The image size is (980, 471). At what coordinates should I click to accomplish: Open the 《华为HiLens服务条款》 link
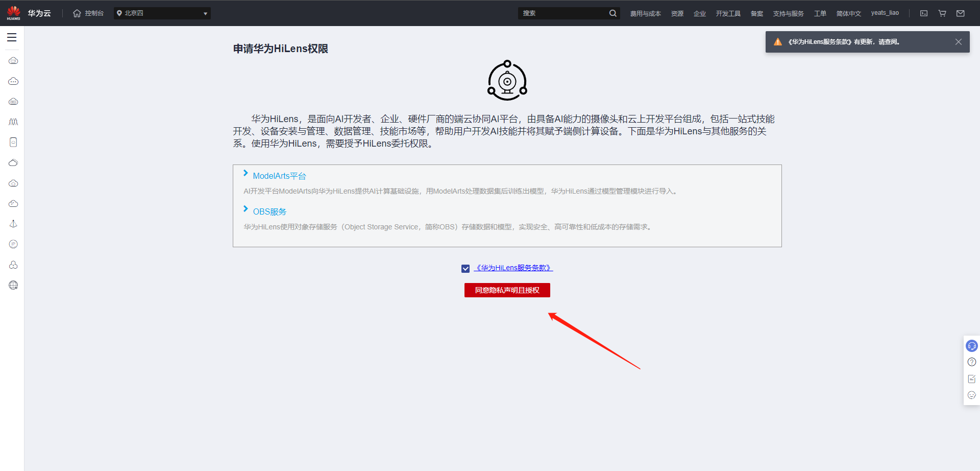[513, 268]
